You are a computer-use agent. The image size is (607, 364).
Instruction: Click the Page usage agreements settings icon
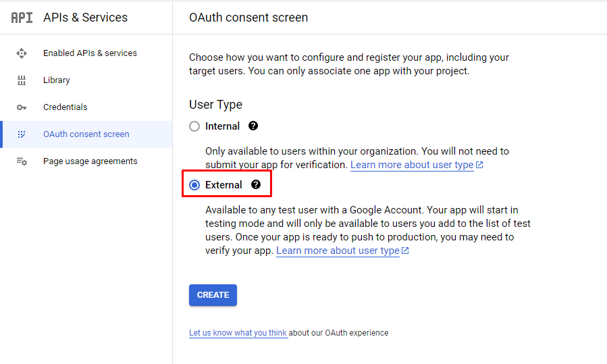click(x=22, y=161)
